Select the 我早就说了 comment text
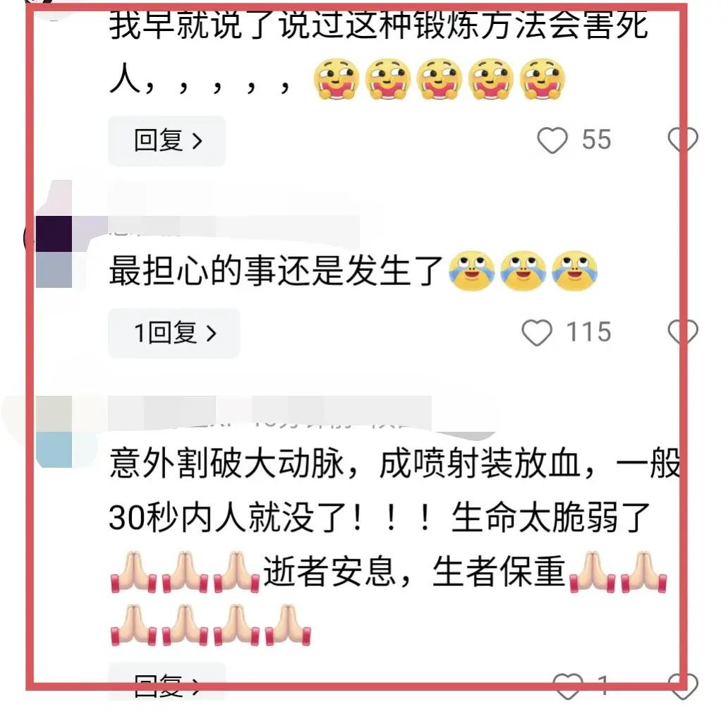Viewport: 728px width, 714px height. (x=378, y=52)
